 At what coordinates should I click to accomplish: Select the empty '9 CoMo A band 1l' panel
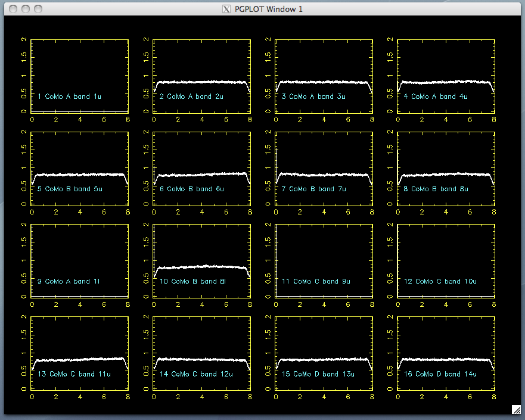click(80, 260)
